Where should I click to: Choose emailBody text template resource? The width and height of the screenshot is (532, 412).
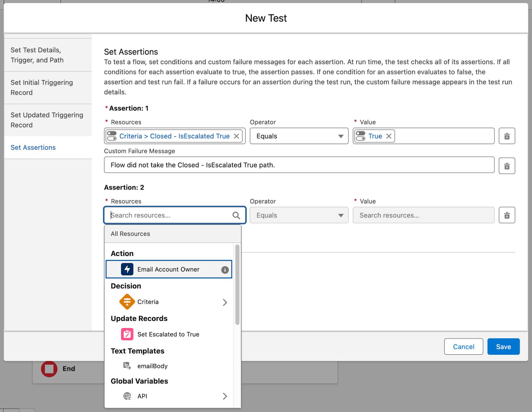[169, 366]
